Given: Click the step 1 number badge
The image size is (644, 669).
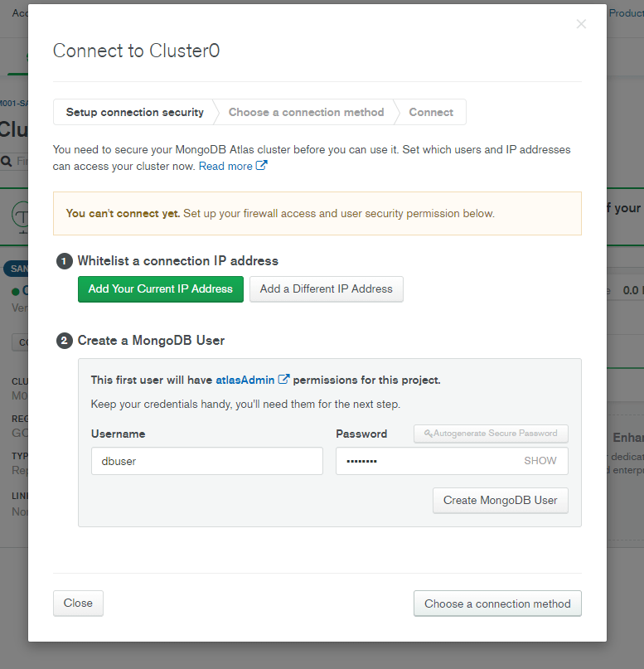Looking at the screenshot, I should tap(64, 261).
